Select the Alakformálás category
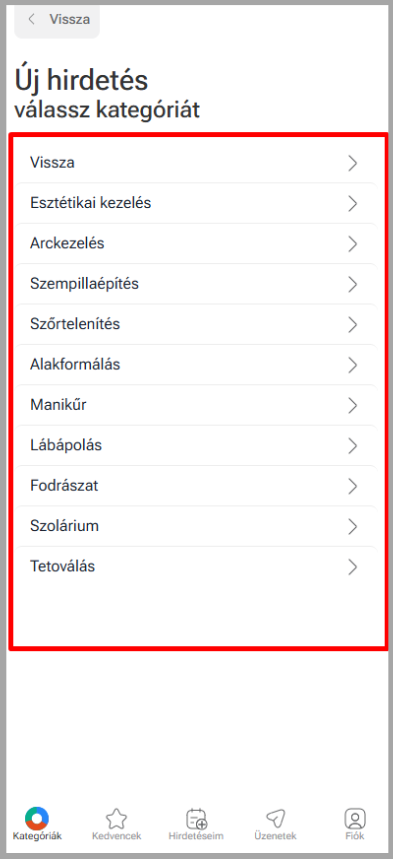The width and height of the screenshot is (393, 859). pyautogui.click(x=195, y=365)
